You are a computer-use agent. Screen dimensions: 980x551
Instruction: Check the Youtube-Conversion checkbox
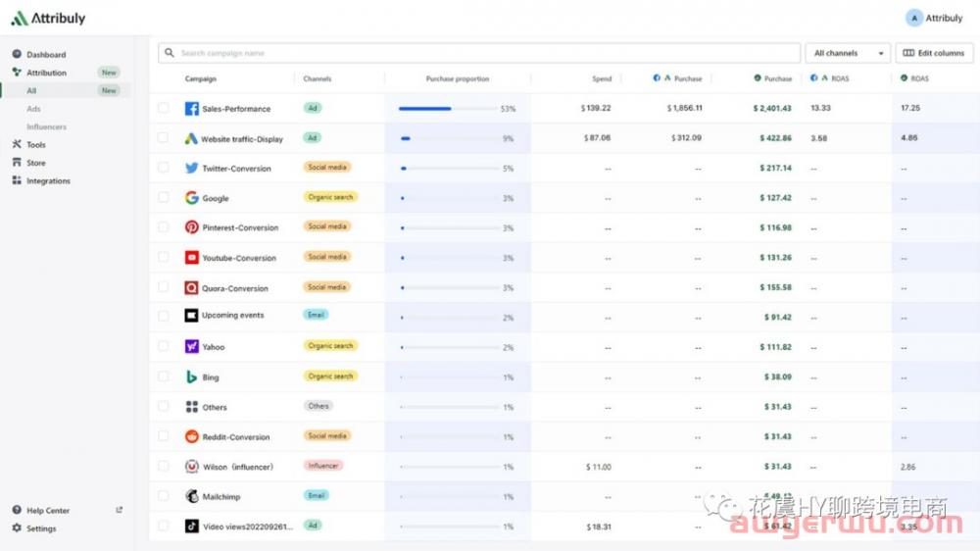click(x=163, y=257)
